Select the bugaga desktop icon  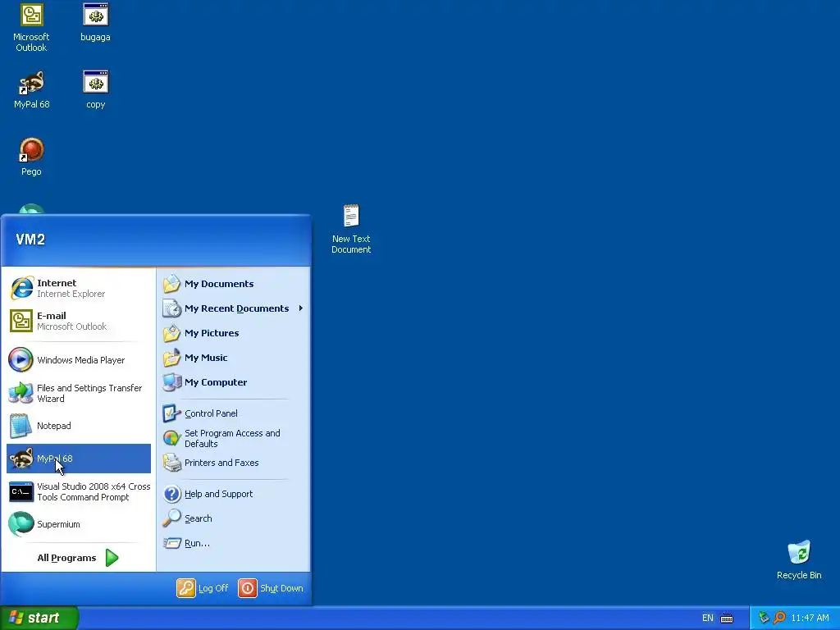(95, 22)
